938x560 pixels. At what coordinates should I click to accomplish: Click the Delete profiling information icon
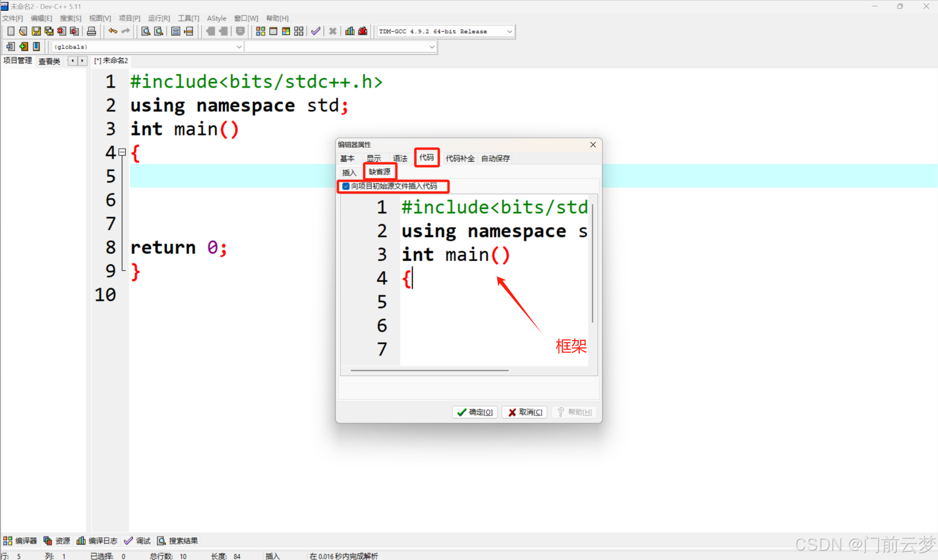coord(363,31)
